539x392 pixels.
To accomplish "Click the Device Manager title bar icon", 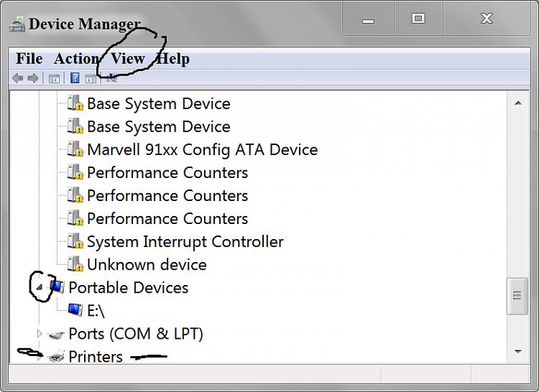I will (17, 24).
